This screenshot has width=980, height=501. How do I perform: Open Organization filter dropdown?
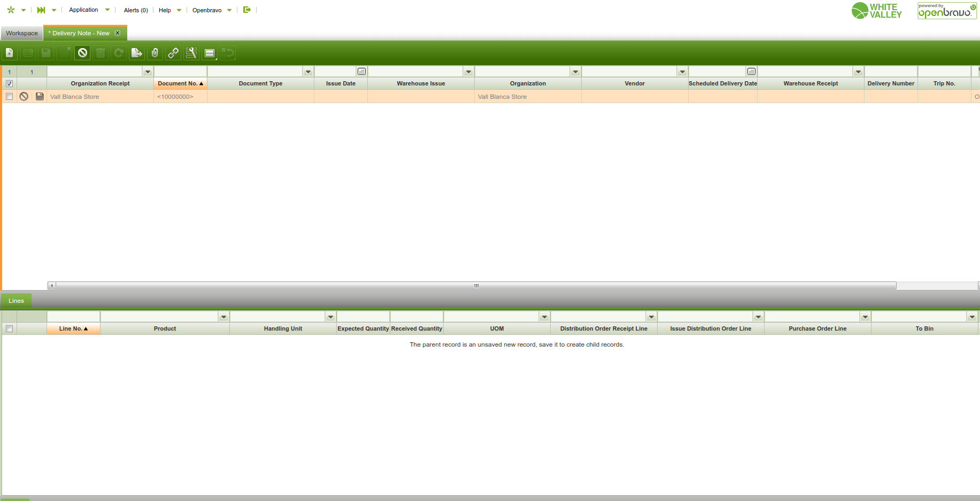pos(576,72)
